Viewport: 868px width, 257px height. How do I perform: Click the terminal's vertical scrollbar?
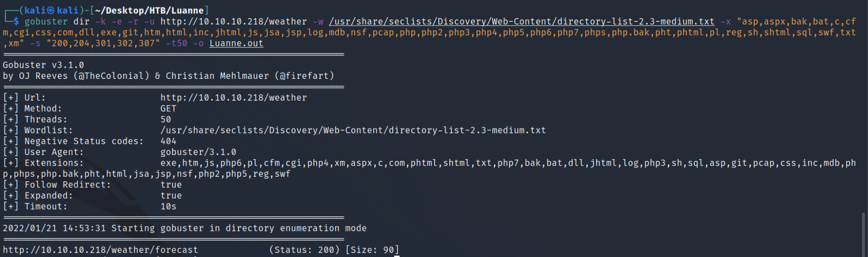(x=863, y=232)
